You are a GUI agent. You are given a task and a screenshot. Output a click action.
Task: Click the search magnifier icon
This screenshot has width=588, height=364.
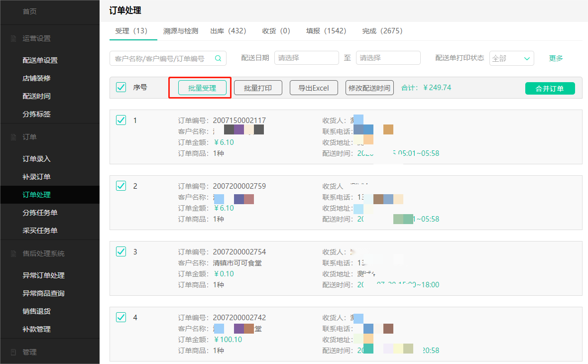218,58
